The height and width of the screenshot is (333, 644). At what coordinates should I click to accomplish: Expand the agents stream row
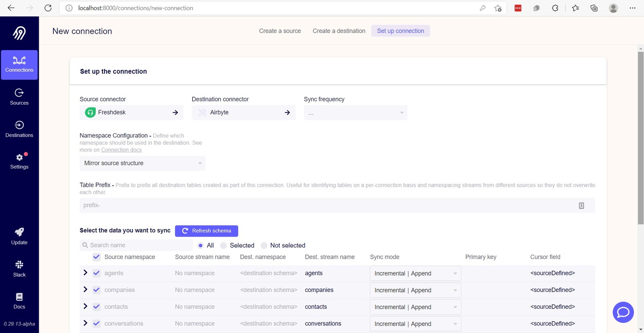pos(85,273)
